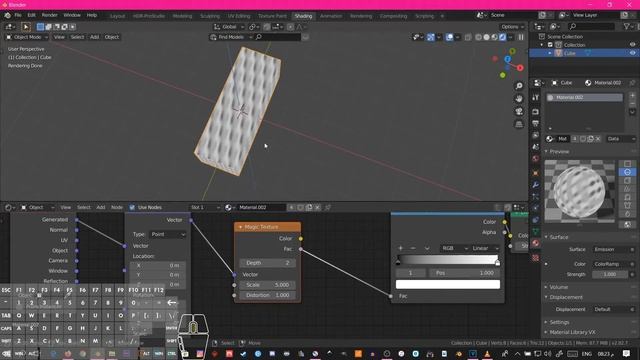
Task: Select hair strands preview shape for material
Action: point(627,189)
